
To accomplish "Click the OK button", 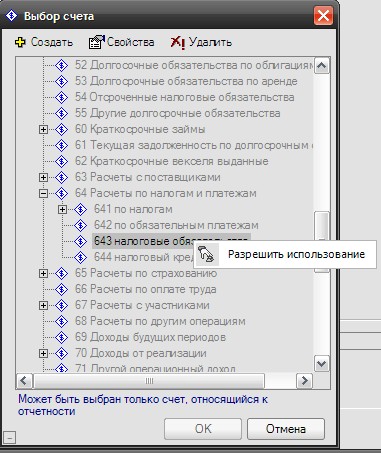I will [x=203, y=429].
